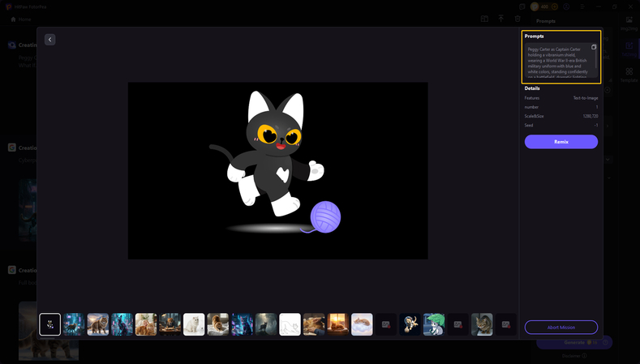Go back using the arrow button
640x364 pixels.
[49, 40]
